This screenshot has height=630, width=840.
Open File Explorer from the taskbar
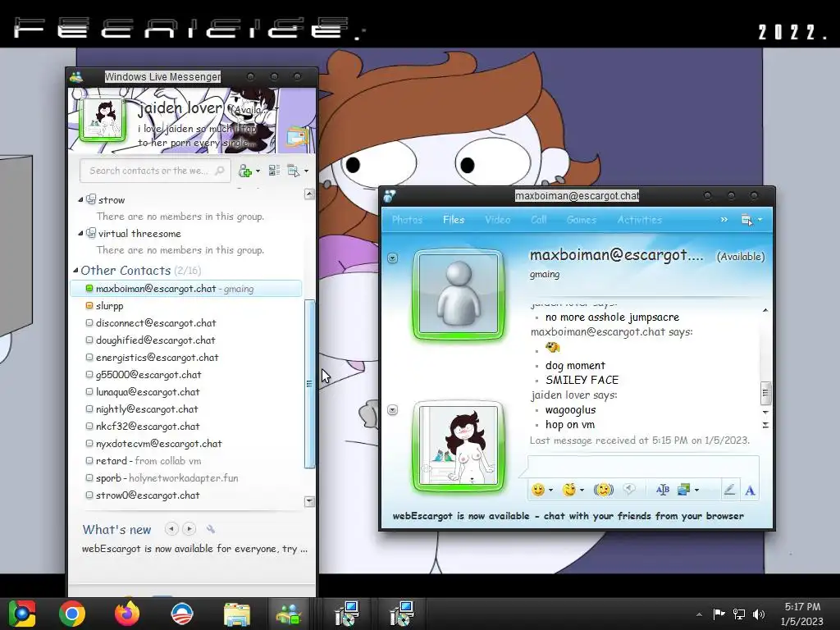coord(237,614)
